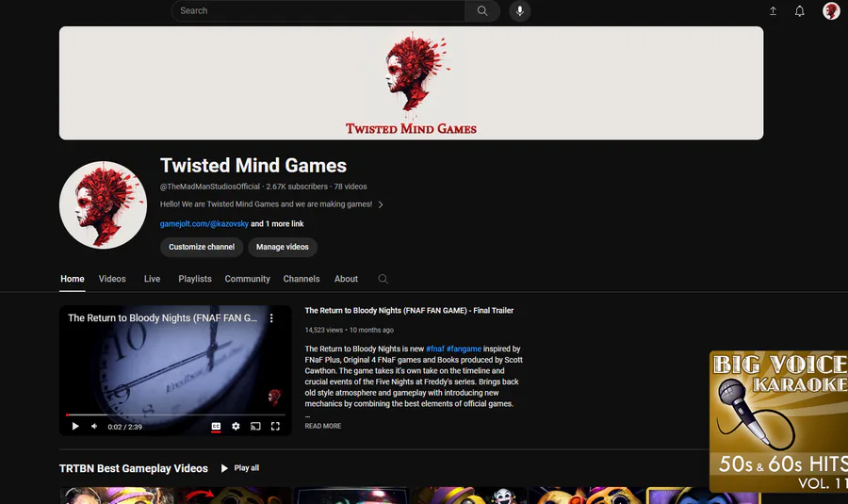Screen dimensions: 848x504
Task: Open the TRTBN Best Gameplay Videos playlist title
Action: pos(134,468)
